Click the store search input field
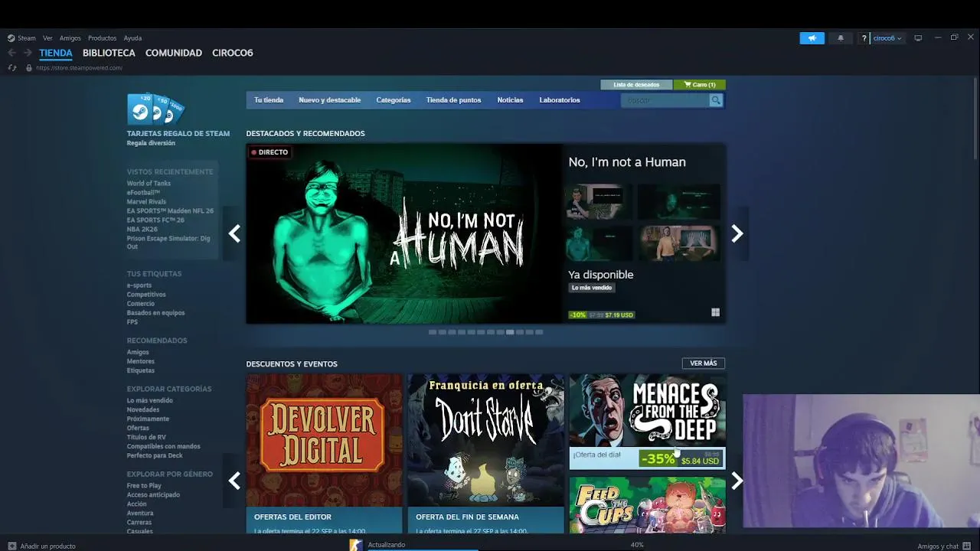Viewport: 980px width, 551px height. (665, 100)
